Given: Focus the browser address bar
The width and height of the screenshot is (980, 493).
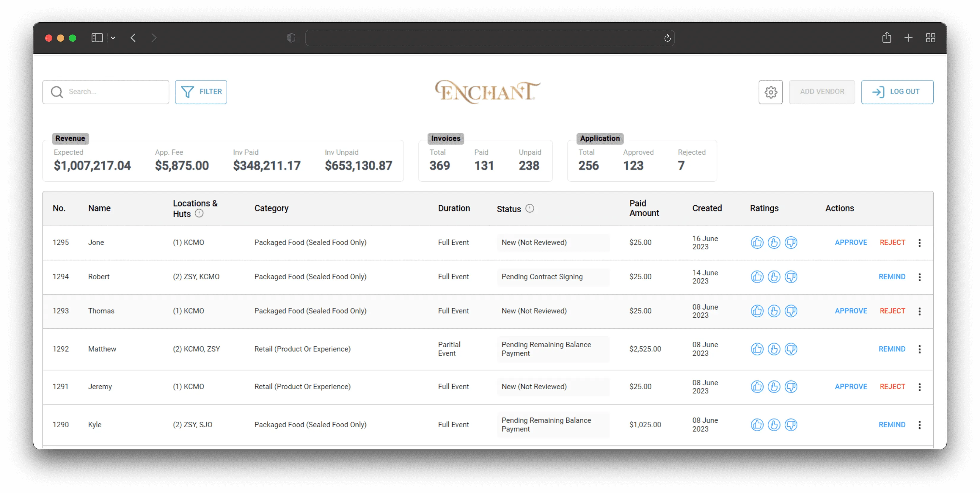Looking at the screenshot, I should click(x=490, y=38).
